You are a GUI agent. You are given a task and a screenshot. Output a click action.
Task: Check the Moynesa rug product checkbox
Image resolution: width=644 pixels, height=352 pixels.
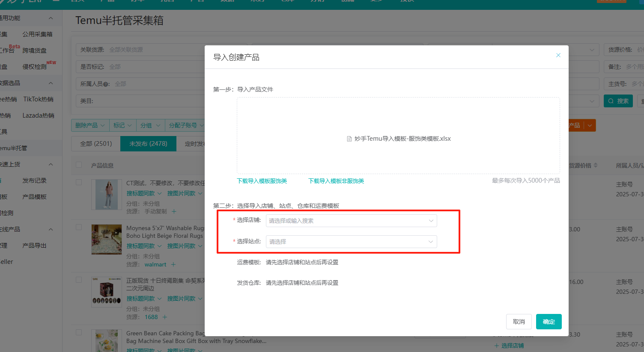tap(79, 227)
